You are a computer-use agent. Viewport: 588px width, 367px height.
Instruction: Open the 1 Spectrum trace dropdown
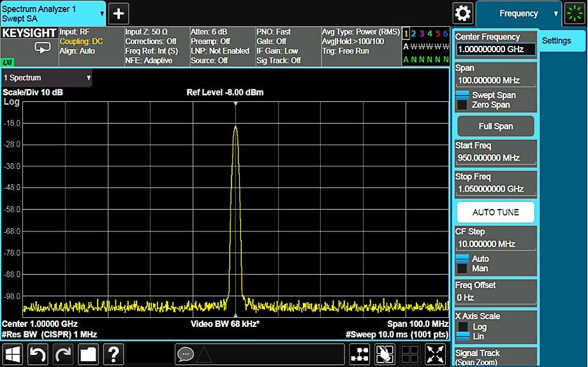point(46,77)
